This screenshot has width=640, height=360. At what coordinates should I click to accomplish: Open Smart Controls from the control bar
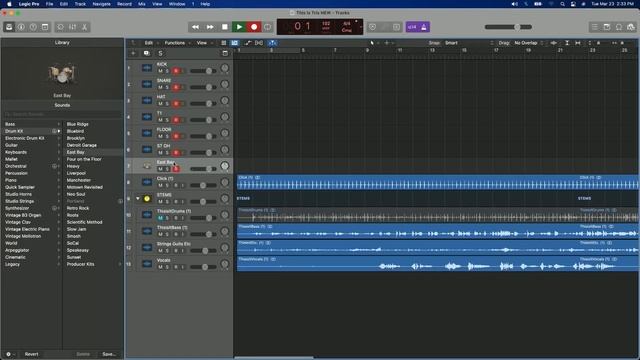pos(60,27)
